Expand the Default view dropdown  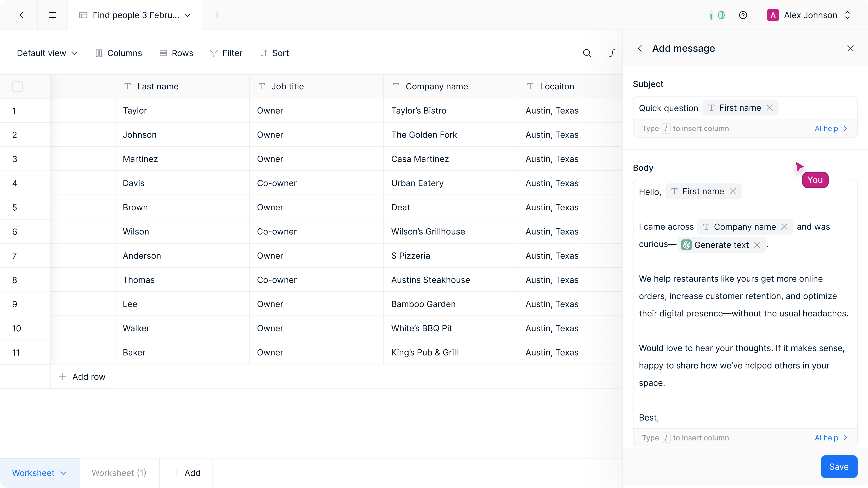[47, 53]
